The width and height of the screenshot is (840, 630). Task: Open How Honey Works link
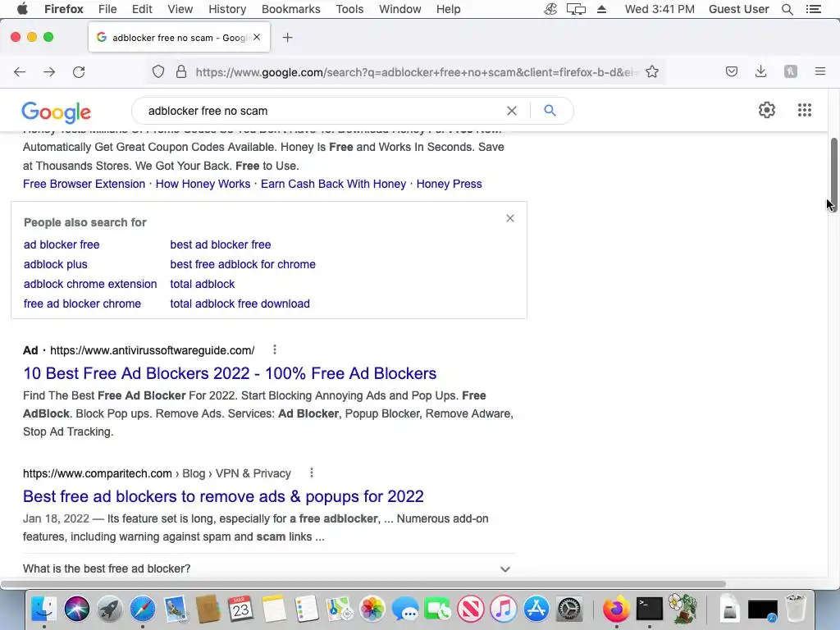pos(203,184)
